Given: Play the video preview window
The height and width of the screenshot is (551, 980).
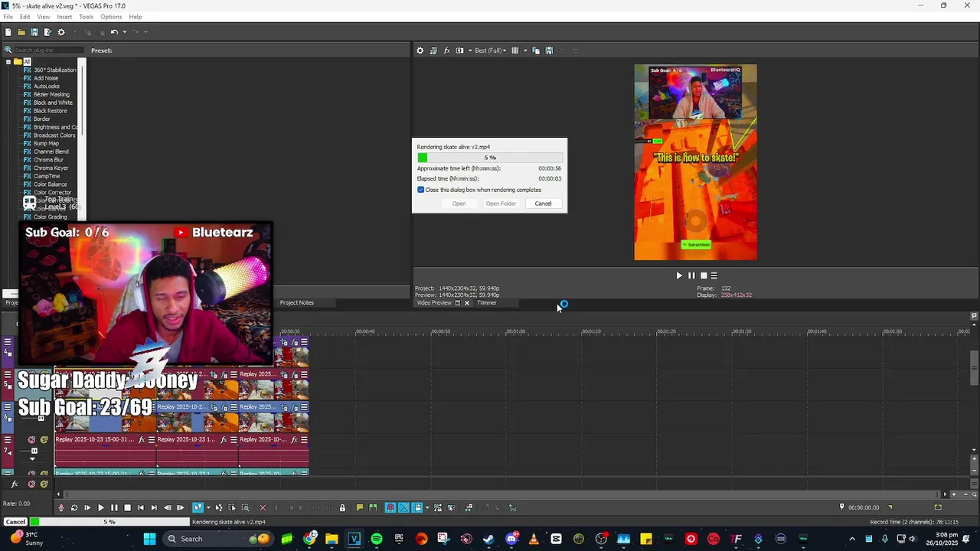Looking at the screenshot, I should tap(678, 275).
